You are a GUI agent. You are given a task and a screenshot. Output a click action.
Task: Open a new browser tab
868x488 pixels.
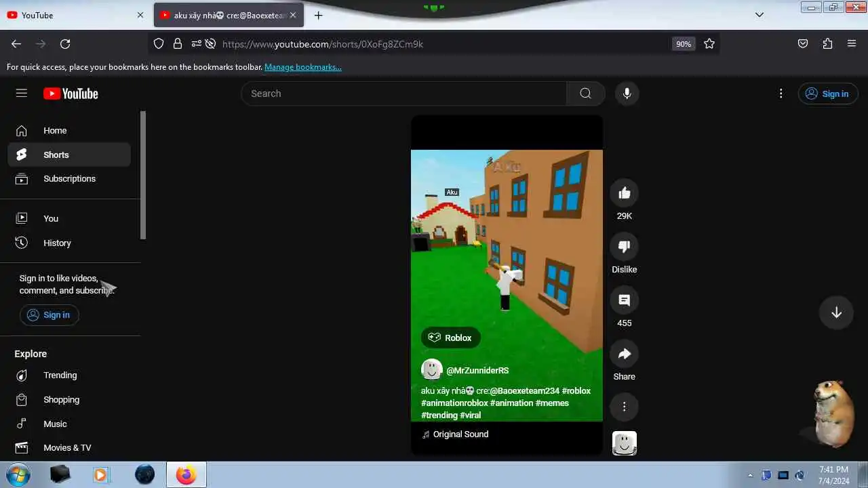(x=319, y=15)
